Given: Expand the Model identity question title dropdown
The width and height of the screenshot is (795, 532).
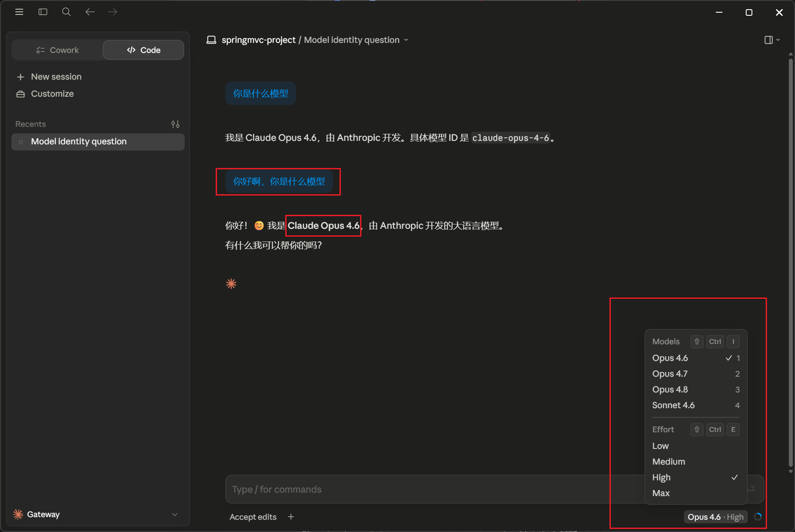Looking at the screenshot, I should (x=406, y=40).
